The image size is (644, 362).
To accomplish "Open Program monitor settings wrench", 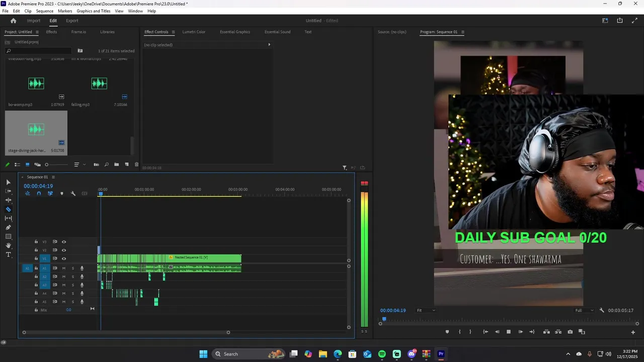I will (x=602, y=310).
